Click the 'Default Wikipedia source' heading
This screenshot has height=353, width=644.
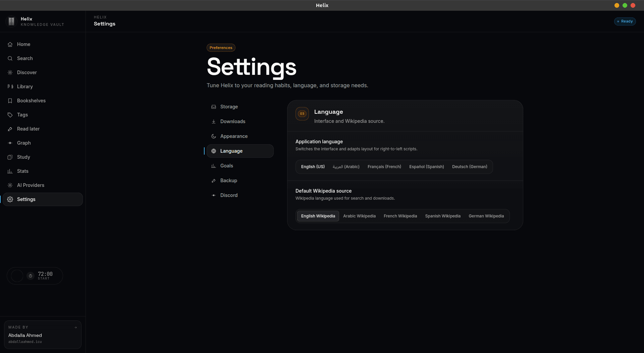click(x=323, y=191)
